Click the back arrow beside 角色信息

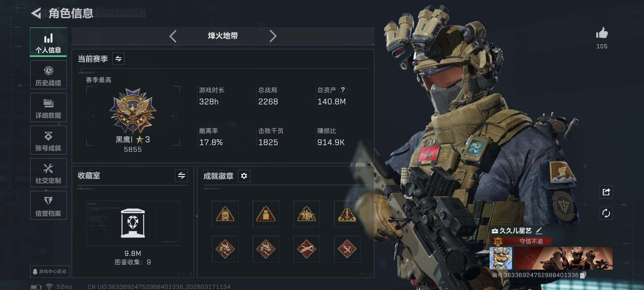coord(36,13)
